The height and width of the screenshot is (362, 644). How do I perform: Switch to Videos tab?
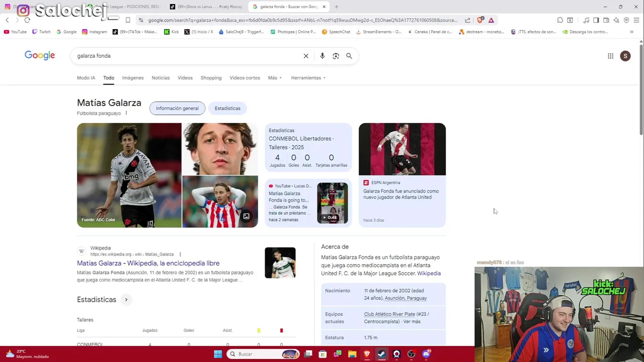pyautogui.click(x=185, y=78)
